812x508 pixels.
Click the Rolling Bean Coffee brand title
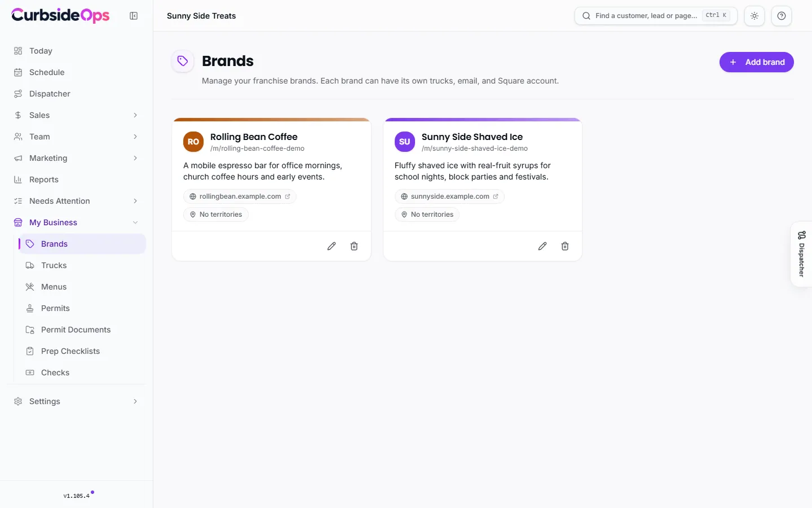(254, 137)
